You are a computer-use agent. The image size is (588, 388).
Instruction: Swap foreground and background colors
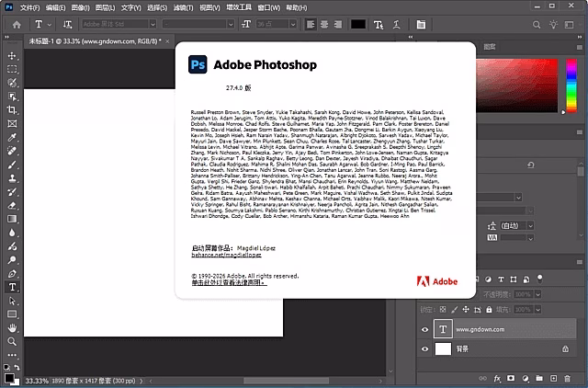click(17, 368)
